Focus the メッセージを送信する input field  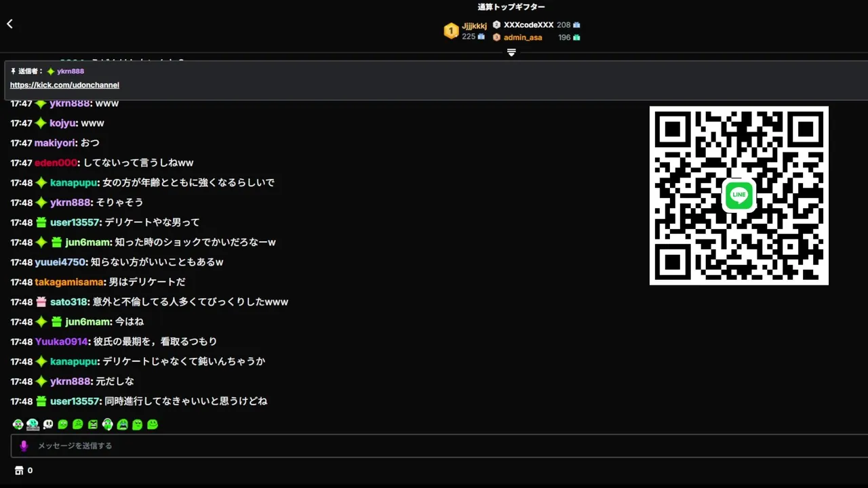(x=439, y=446)
